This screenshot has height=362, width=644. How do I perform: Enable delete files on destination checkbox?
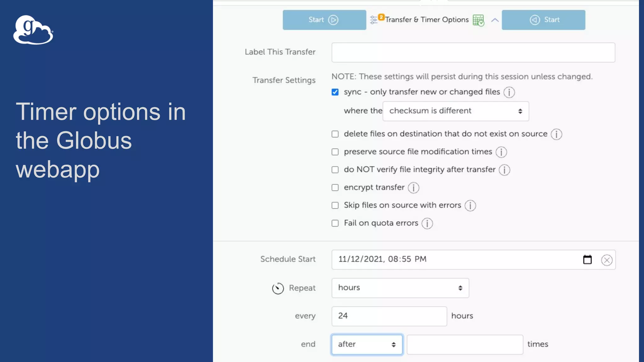[335, 134]
